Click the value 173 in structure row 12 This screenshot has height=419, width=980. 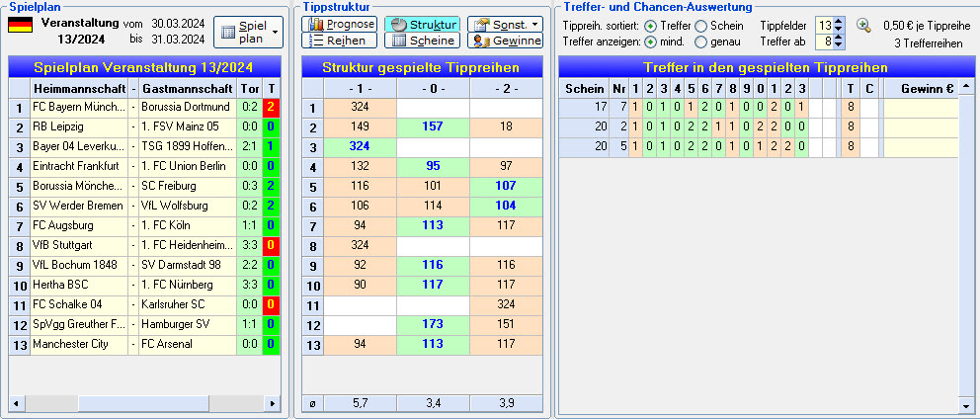pyautogui.click(x=433, y=324)
